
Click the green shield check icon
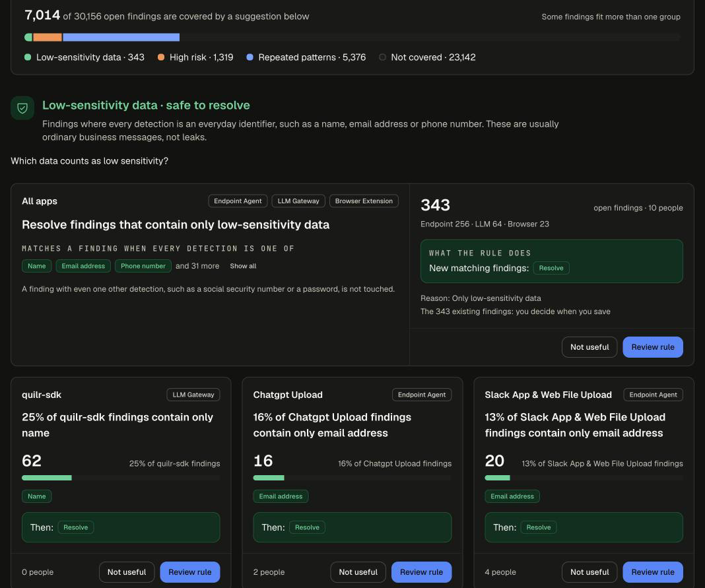point(22,108)
